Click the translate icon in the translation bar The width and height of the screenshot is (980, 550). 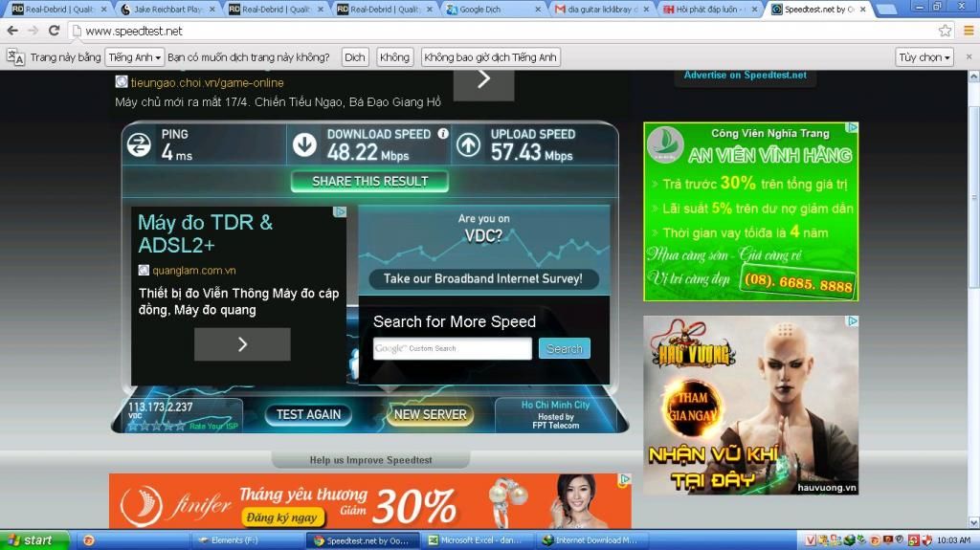(x=15, y=57)
